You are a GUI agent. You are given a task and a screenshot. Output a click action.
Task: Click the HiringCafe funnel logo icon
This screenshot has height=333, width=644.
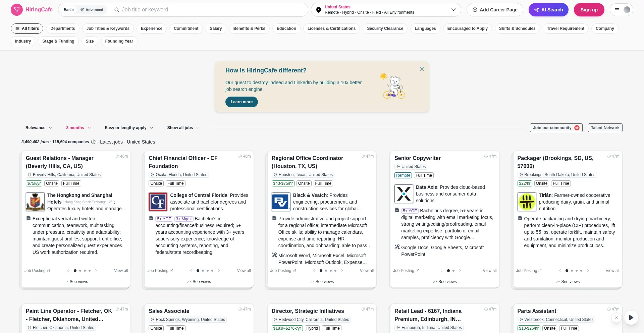[17, 10]
